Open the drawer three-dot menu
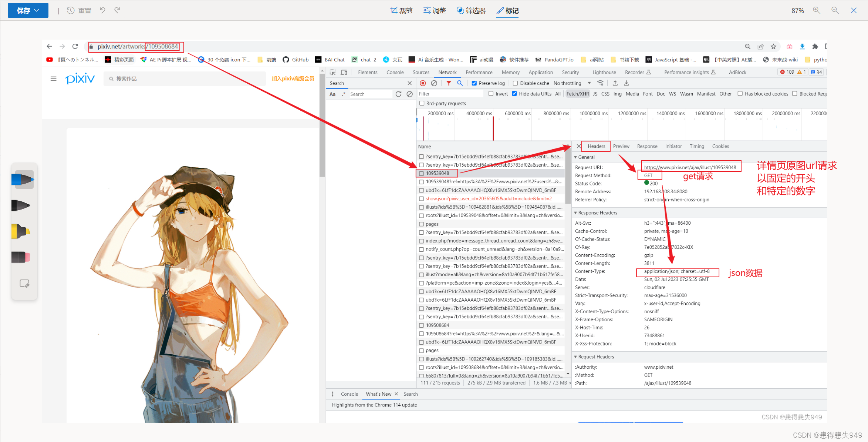 332,394
